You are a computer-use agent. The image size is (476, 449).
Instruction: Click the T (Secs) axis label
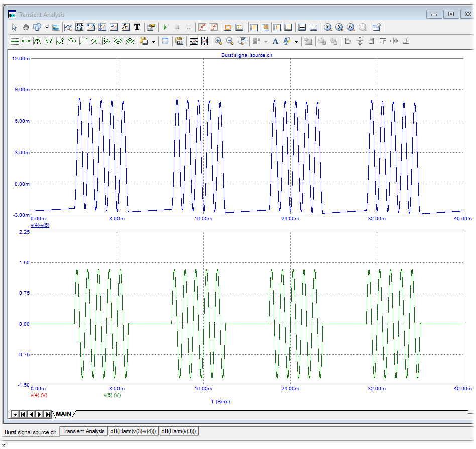point(221,402)
